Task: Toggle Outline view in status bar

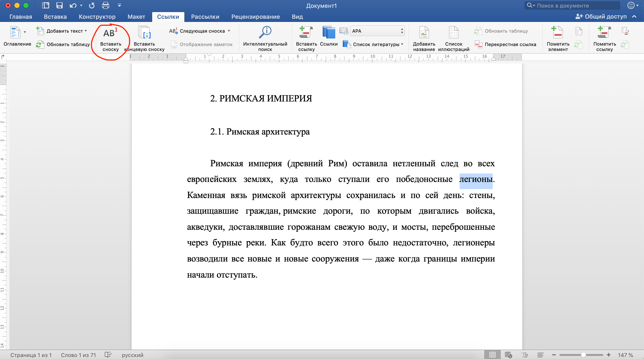Action: (x=525, y=355)
